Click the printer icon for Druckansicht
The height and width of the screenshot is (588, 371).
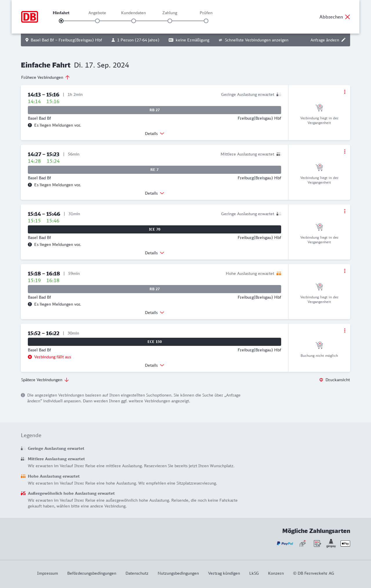[x=321, y=380]
